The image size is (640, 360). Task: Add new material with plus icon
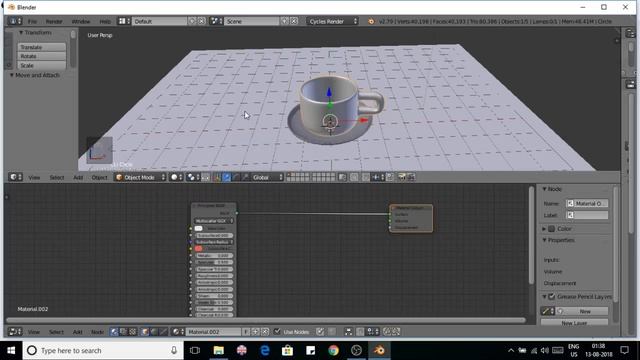pos(256,332)
